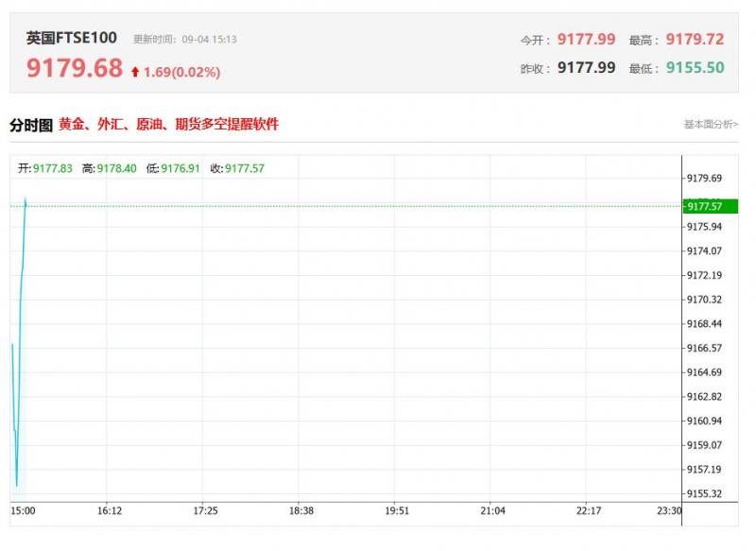Image resolution: width=756 pixels, height=551 pixels.
Task: Click the 23:30 time axis label
Action: [669, 510]
